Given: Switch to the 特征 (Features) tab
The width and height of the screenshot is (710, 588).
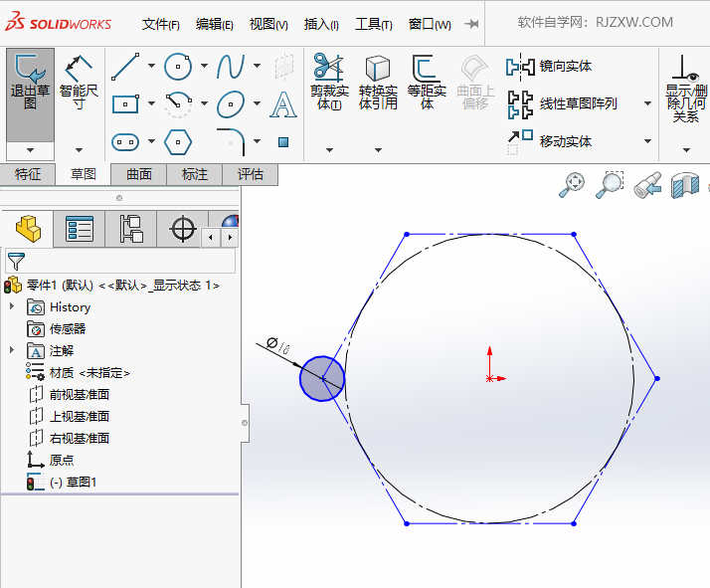Looking at the screenshot, I should coord(28,174).
